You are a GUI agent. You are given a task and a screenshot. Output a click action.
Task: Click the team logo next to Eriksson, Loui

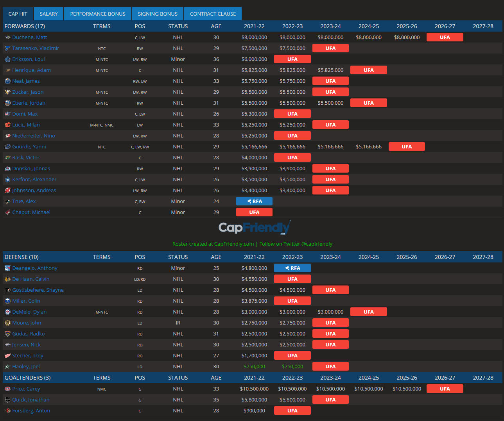pos(7,59)
